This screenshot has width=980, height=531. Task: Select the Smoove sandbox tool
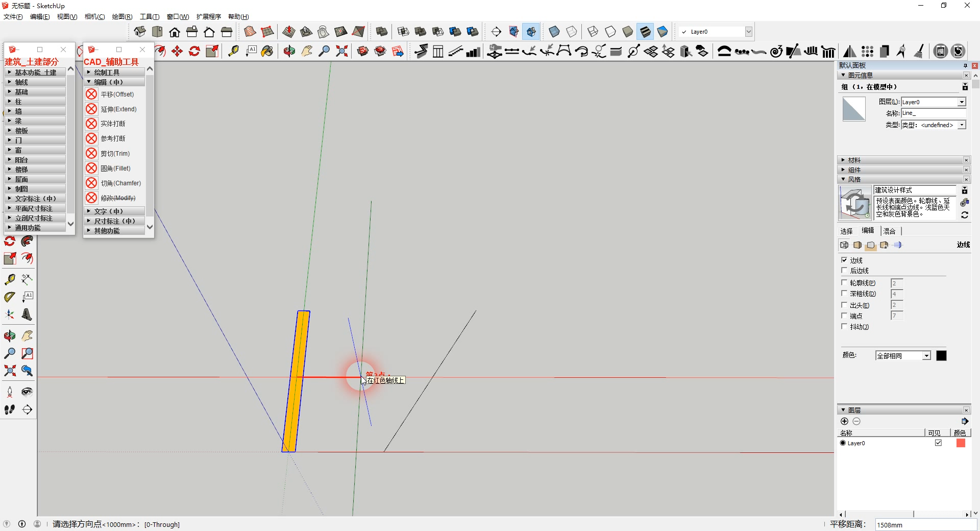[289, 32]
